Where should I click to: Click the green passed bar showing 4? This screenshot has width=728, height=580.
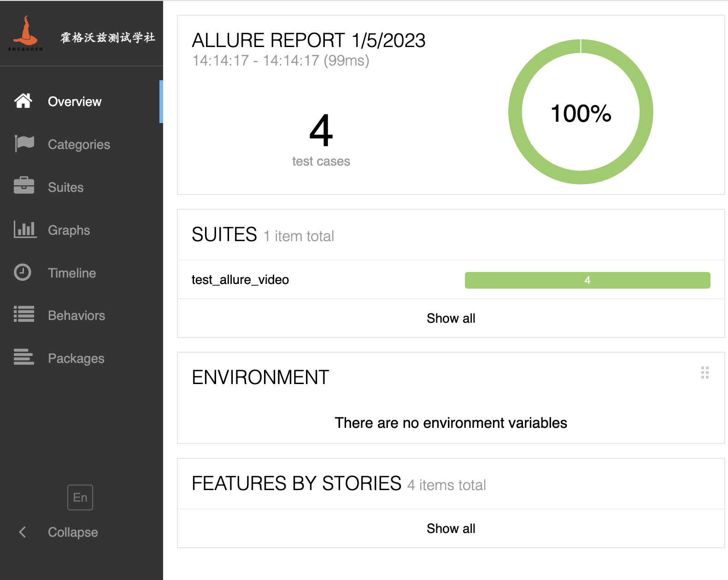pos(587,280)
